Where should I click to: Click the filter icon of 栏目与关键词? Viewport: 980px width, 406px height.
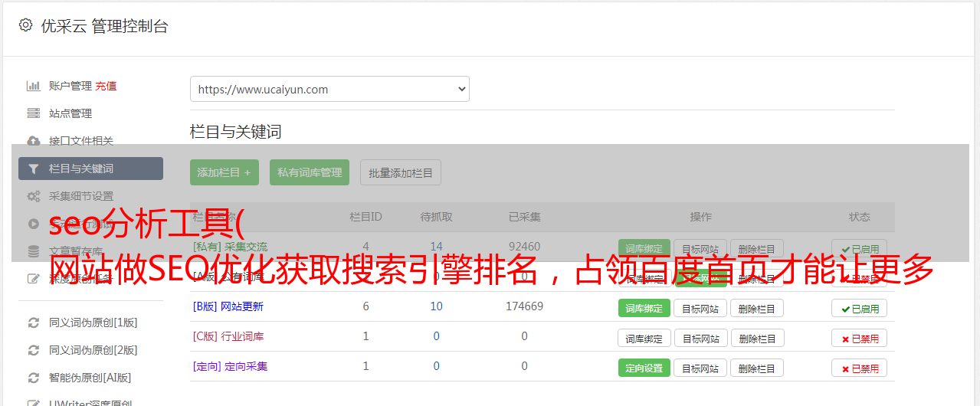click(34, 169)
